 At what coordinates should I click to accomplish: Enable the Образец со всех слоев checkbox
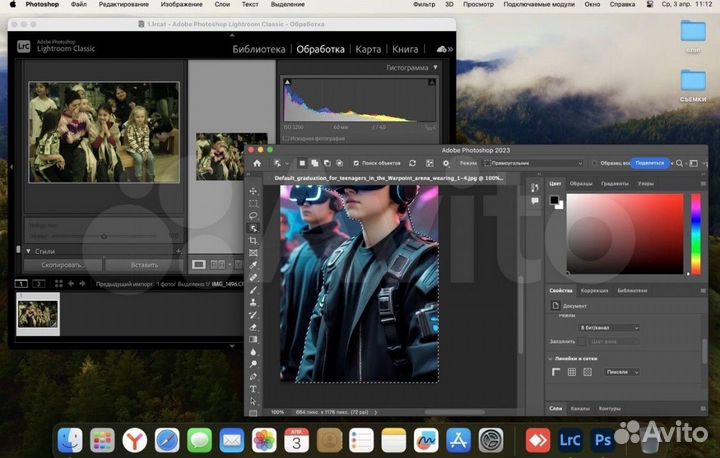click(x=594, y=162)
